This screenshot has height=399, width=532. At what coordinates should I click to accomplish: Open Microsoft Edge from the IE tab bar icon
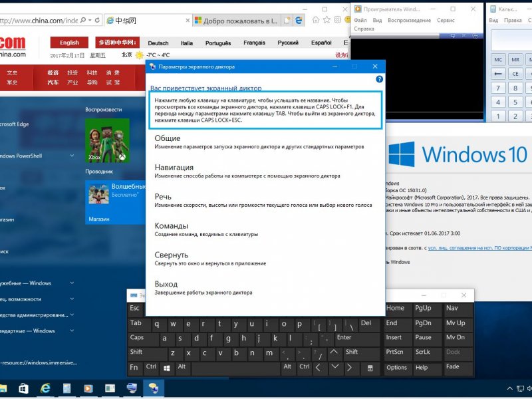299,21
